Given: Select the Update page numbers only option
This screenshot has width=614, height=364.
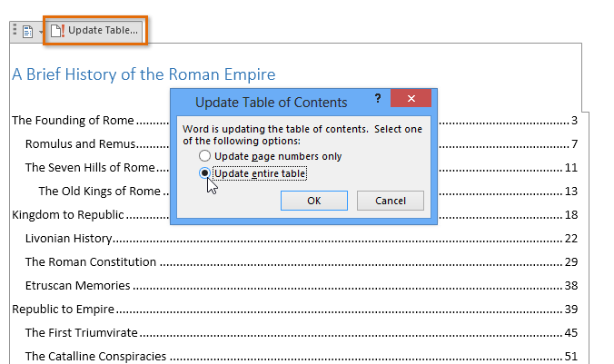Looking at the screenshot, I should [x=205, y=156].
